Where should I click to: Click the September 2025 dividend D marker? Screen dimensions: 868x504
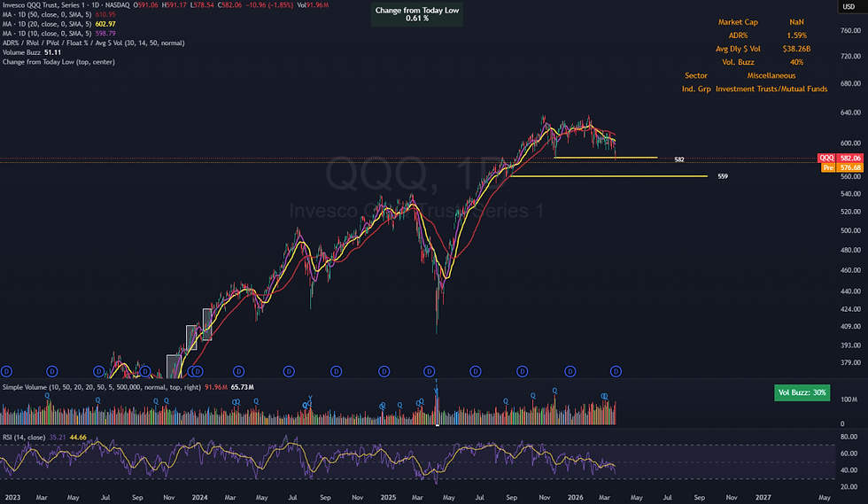(522, 372)
